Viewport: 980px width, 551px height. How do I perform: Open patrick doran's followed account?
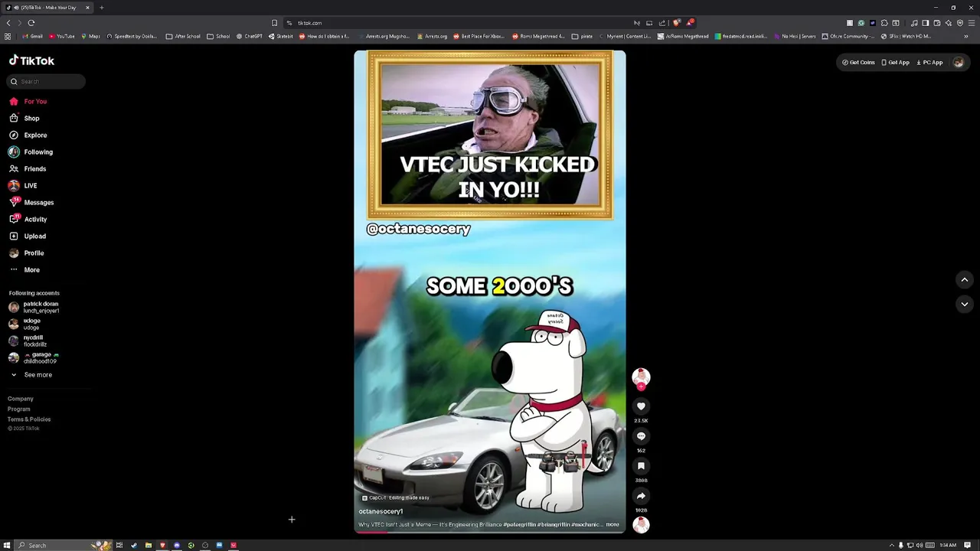[34, 307]
